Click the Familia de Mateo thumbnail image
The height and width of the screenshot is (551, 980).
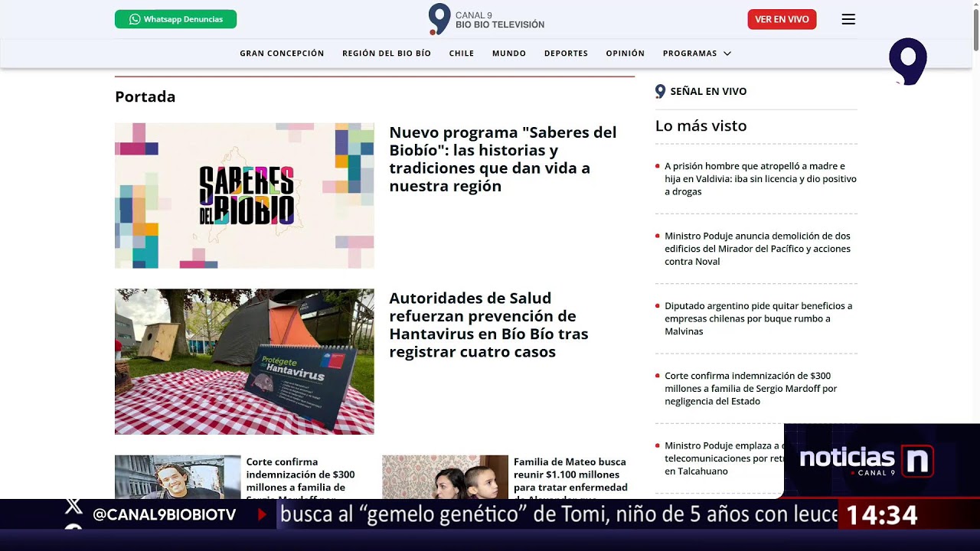coord(445,477)
